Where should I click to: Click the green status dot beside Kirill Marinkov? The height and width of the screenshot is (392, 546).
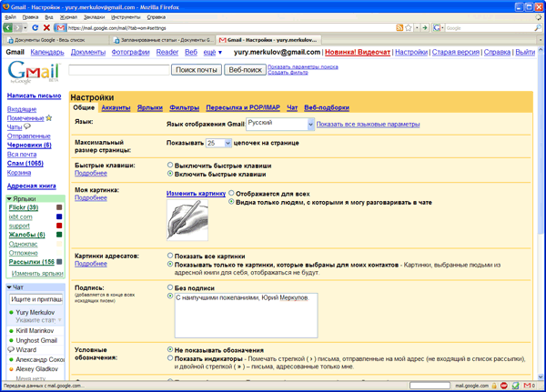[11, 331]
